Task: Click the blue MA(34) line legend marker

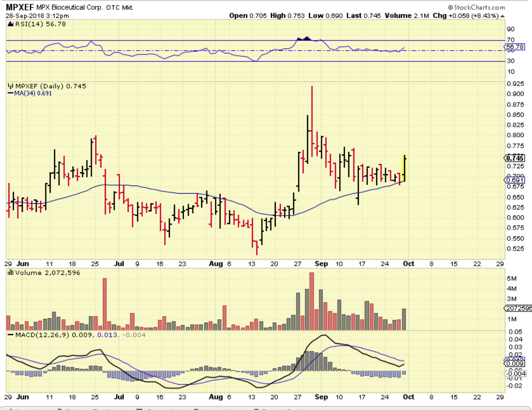Action: tap(11, 94)
